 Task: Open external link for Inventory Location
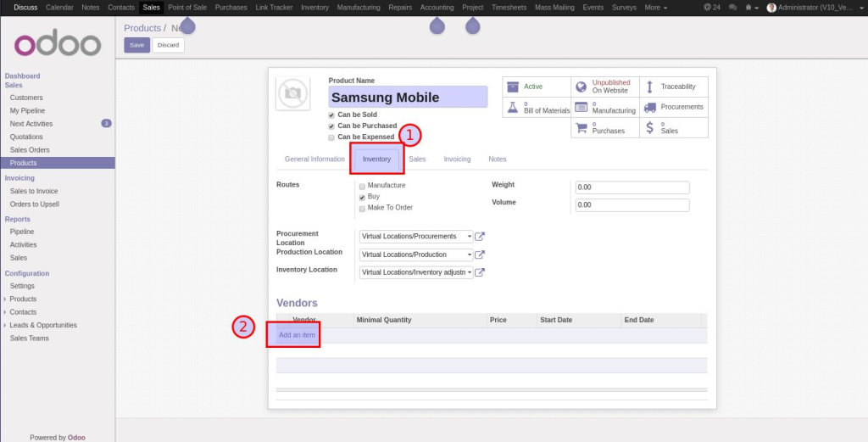pyautogui.click(x=480, y=272)
